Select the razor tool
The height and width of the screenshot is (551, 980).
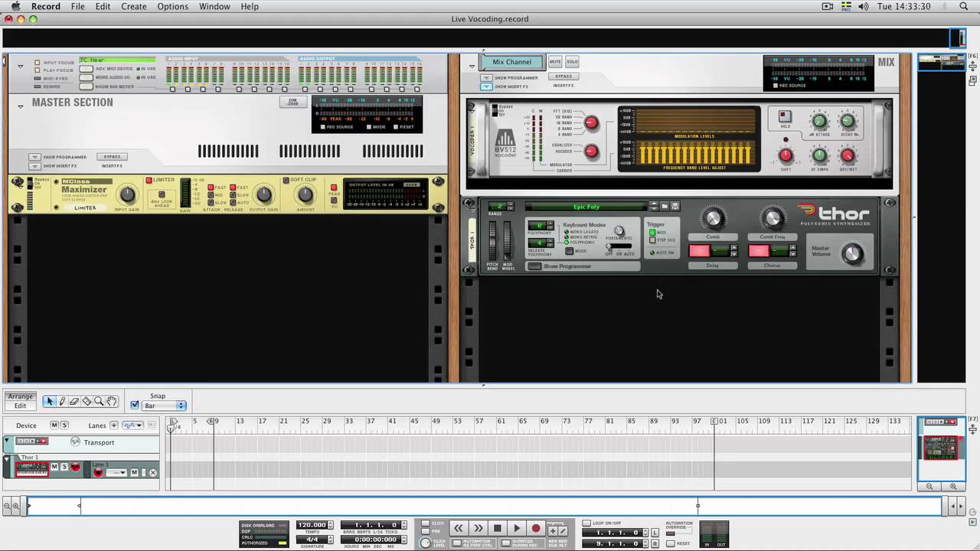pos(87,401)
